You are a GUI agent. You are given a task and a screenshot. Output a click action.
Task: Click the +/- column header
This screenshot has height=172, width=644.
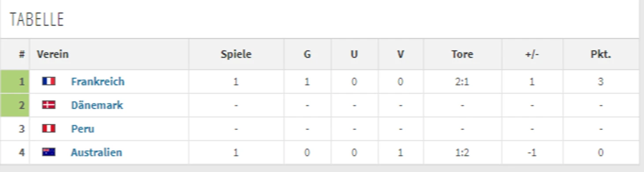[x=532, y=54]
